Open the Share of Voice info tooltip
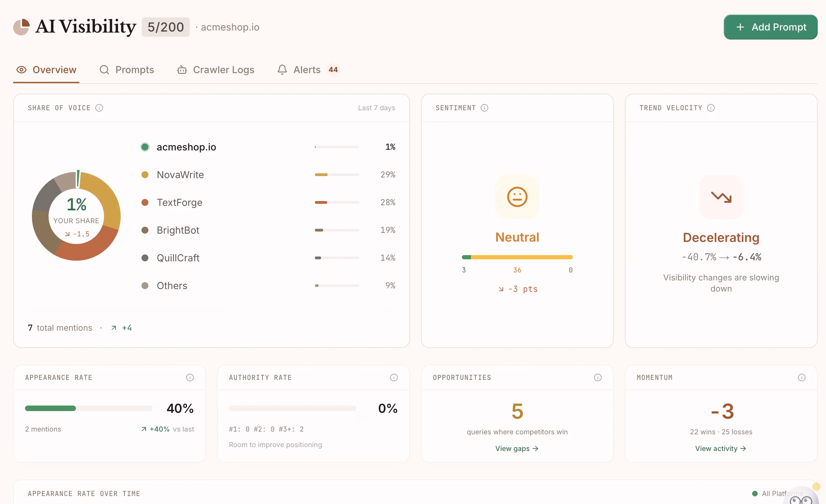 (100, 108)
